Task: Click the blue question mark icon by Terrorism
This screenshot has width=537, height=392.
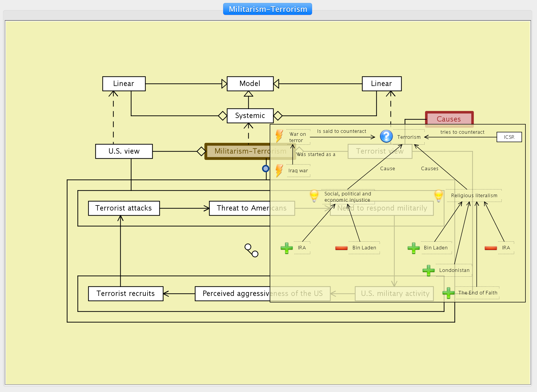Action: point(386,136)
